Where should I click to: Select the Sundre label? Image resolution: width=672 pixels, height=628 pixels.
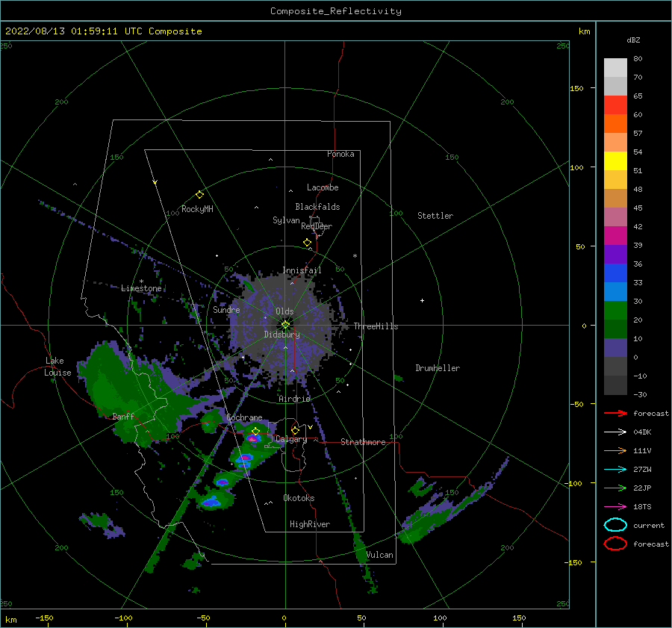pyautogui.click(x=227, y=309)
